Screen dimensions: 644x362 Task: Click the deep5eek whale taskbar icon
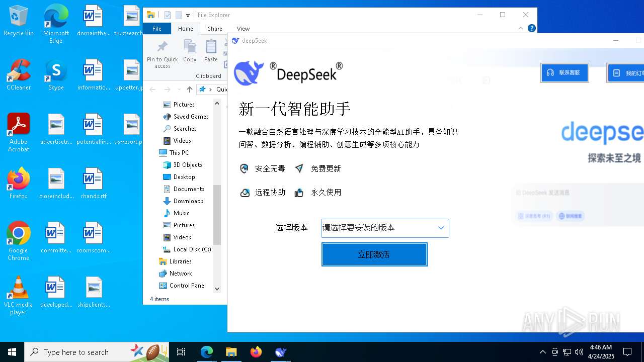[280, 352]
